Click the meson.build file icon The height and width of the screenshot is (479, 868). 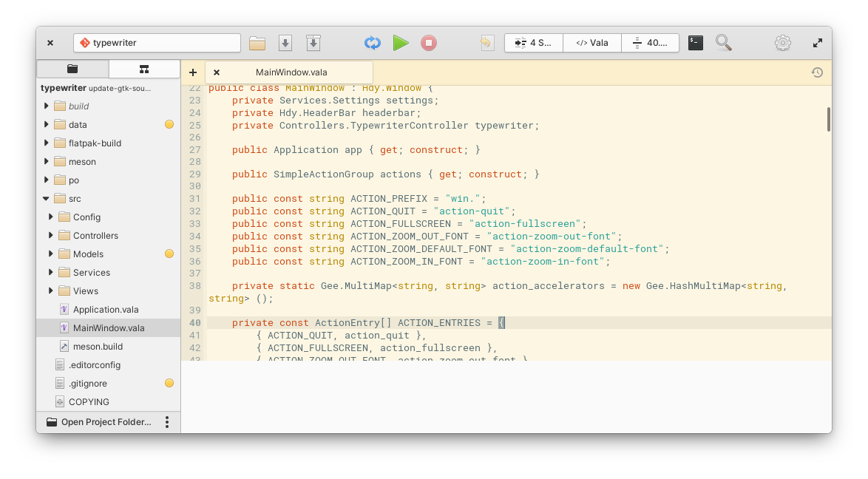click(x=64, y=347)
